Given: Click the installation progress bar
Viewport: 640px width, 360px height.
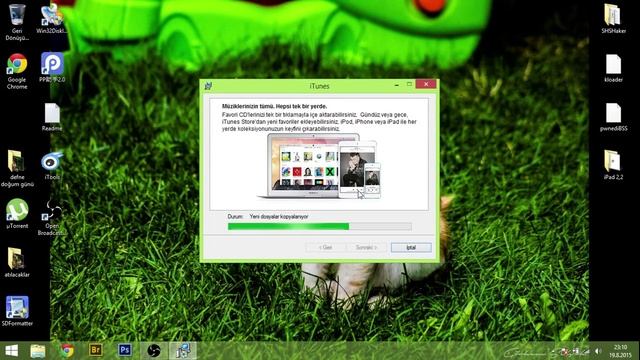Looking at the screenshot, I should [x=320, y=226].
